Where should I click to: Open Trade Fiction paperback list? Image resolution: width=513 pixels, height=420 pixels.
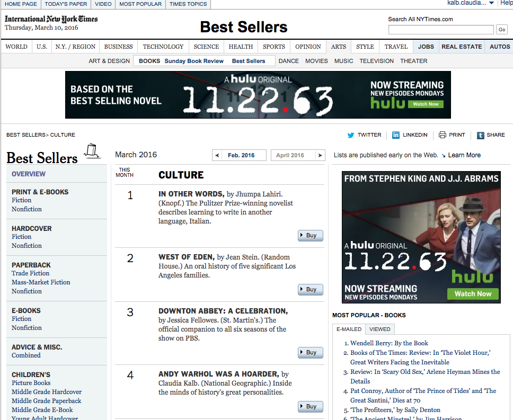pyautogui.click(x=30, y=273)
